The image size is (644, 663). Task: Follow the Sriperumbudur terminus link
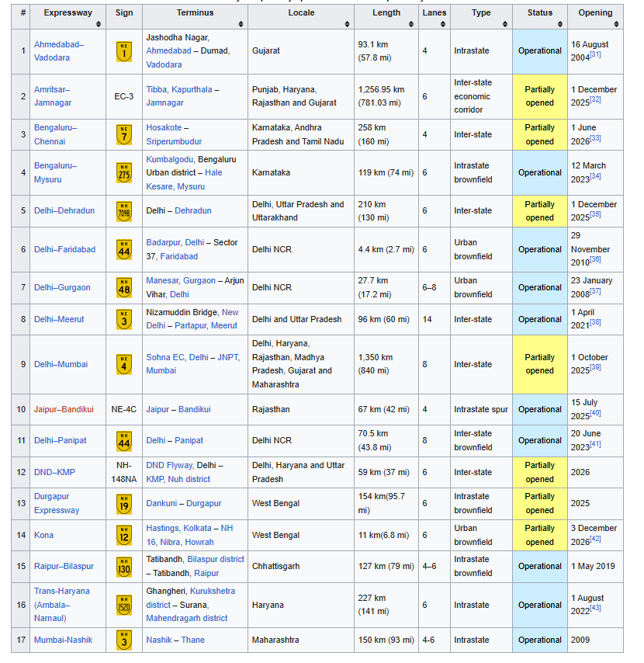coord(174,141)
